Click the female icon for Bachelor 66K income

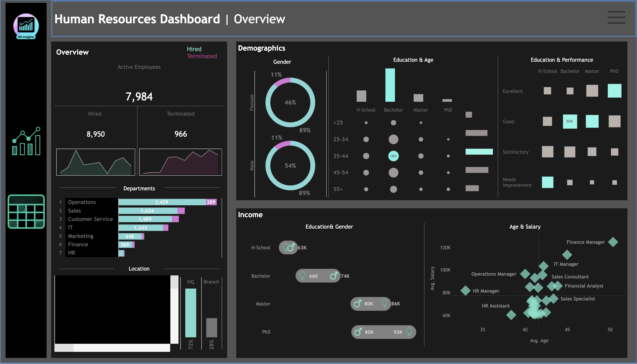(303, 276)
